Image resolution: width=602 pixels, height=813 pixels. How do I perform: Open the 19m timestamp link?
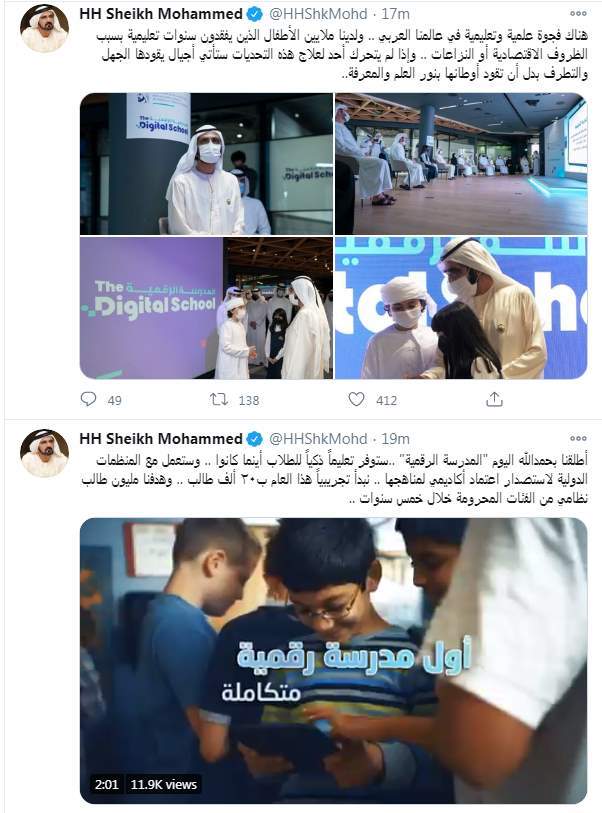(x=395, y=439)
